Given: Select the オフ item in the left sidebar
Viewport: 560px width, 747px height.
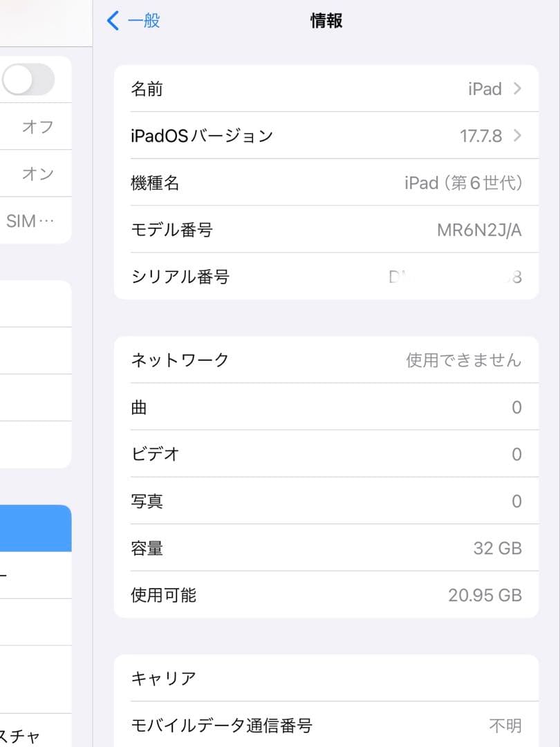Looking at the screenshot, I should click(36, 127).
